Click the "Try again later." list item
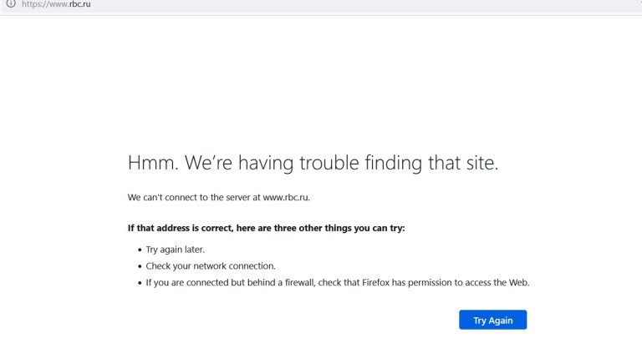The image size is (642, 364). click(x=176, y=250)
